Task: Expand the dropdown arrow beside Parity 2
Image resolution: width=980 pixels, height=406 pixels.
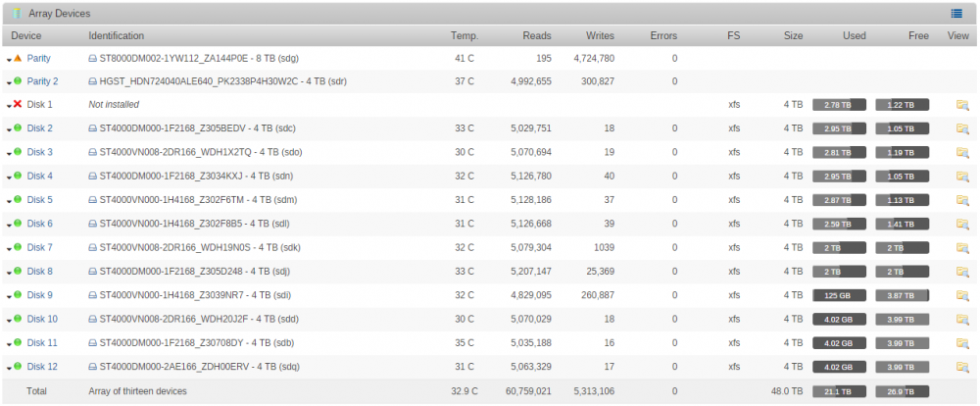Action: pyautogui.click(x=9, y=83)
